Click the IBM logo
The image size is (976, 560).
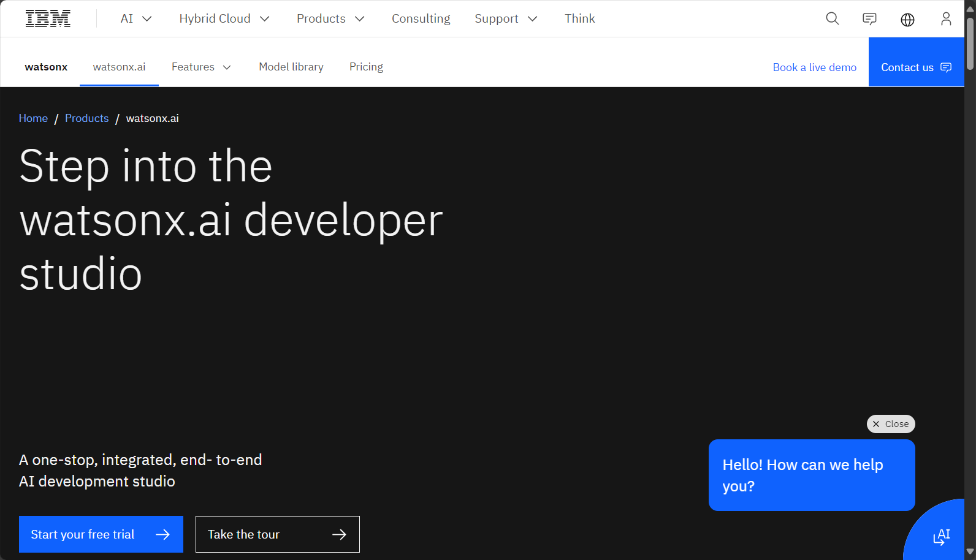[48, 19]
